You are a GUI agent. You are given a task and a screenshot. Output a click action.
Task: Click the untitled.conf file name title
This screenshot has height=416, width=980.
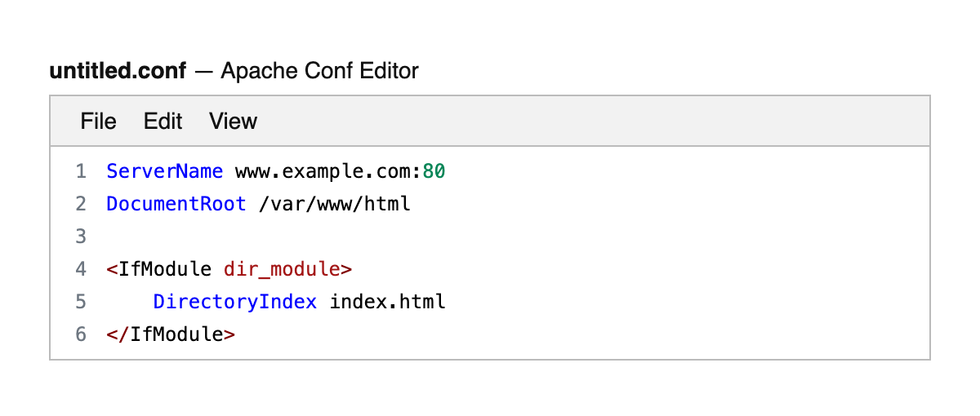(x=118, y=71)
